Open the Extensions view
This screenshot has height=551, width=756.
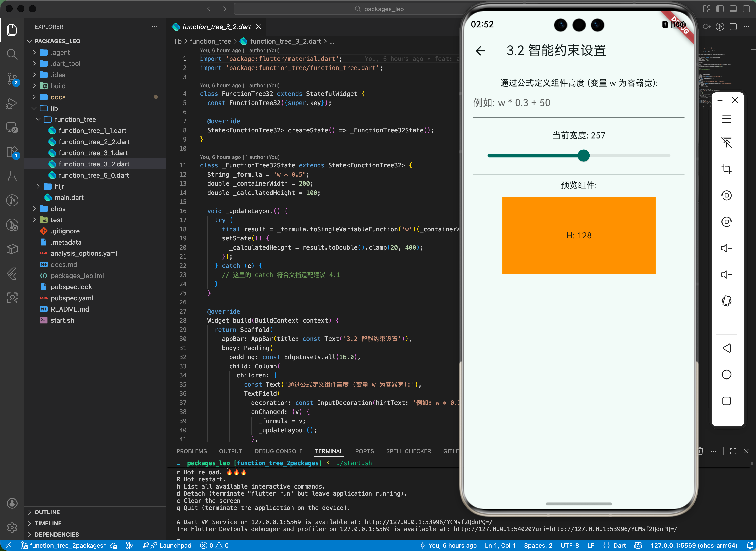[x=12, y=152]
